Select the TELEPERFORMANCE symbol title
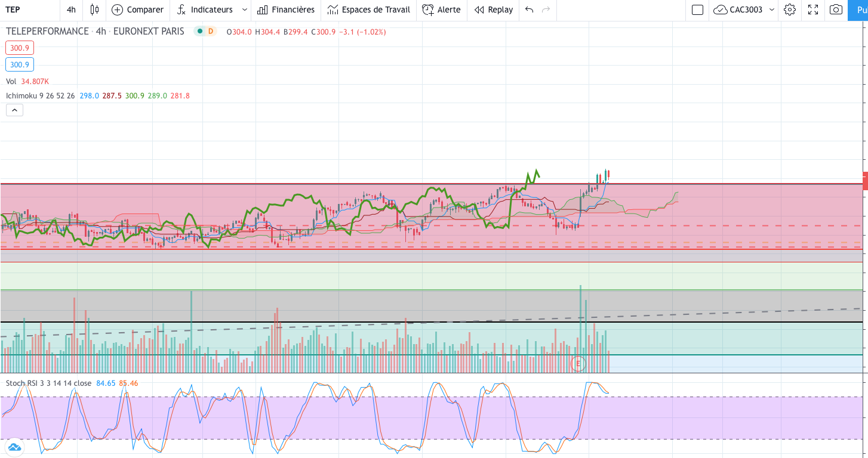Screen dimensions: 868x458 tap(47, 32)
